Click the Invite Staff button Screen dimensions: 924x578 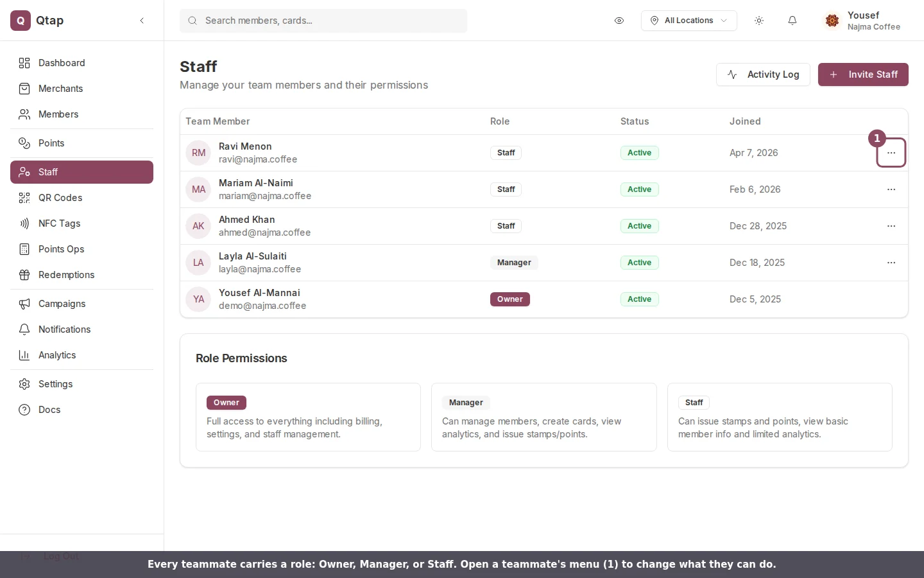[x=863, y=74]
